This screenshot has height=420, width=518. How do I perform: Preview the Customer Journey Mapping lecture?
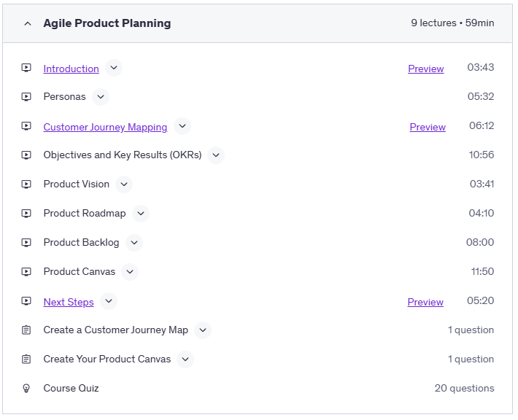tap(428, 128)
